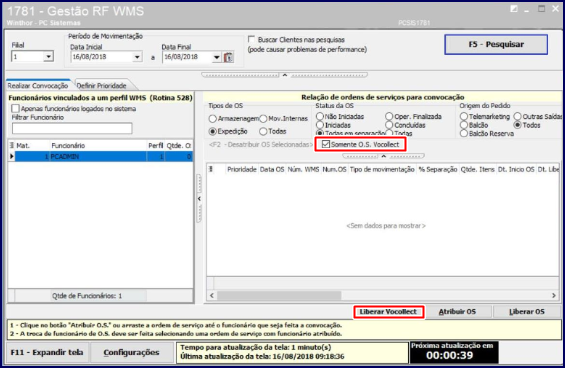The width and height of the screenshot is (565, 368).
Task: Select Todas under Tipos de OS
Action: point(263,131)
